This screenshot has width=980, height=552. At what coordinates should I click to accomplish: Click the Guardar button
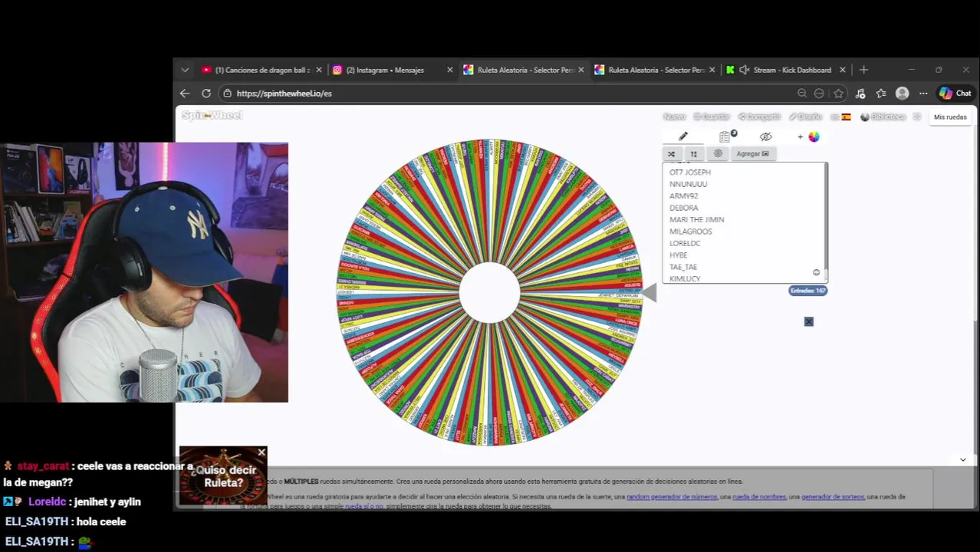(x=712, y=117)
